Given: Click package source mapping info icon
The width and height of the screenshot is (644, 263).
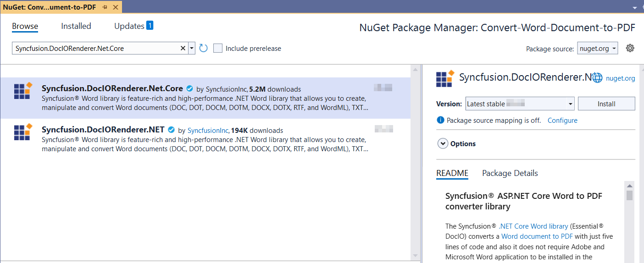Looking at the screenshot, I should click(440, 120).
